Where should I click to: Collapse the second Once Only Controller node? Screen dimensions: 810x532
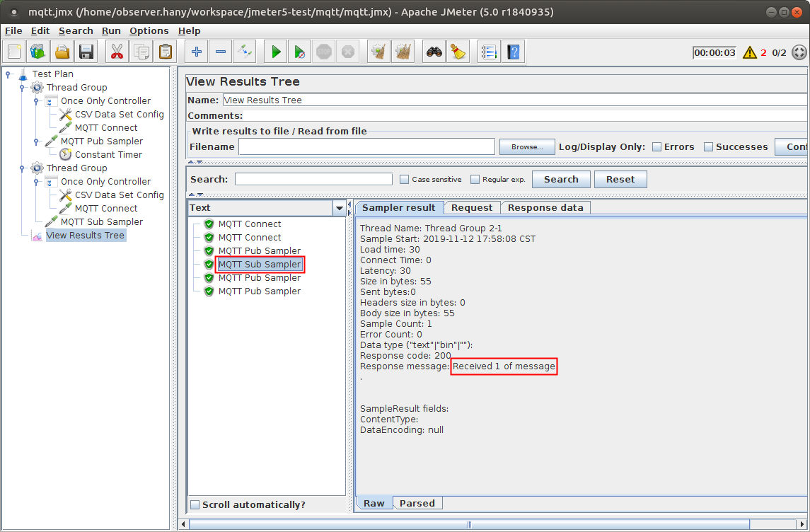[x=36, y=182]
